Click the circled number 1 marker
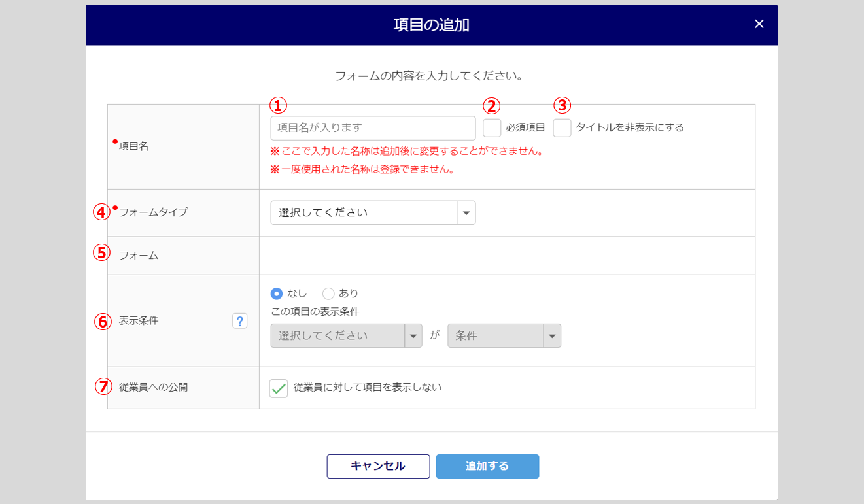The height and width of the screenshot is (504, 864). 279,105
